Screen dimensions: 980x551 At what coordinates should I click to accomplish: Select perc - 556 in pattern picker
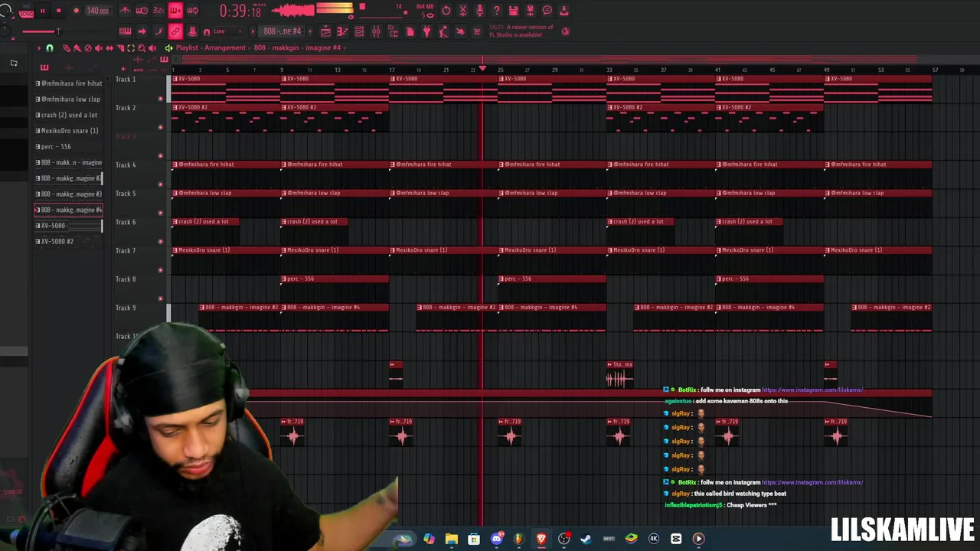tap(69, 146)
